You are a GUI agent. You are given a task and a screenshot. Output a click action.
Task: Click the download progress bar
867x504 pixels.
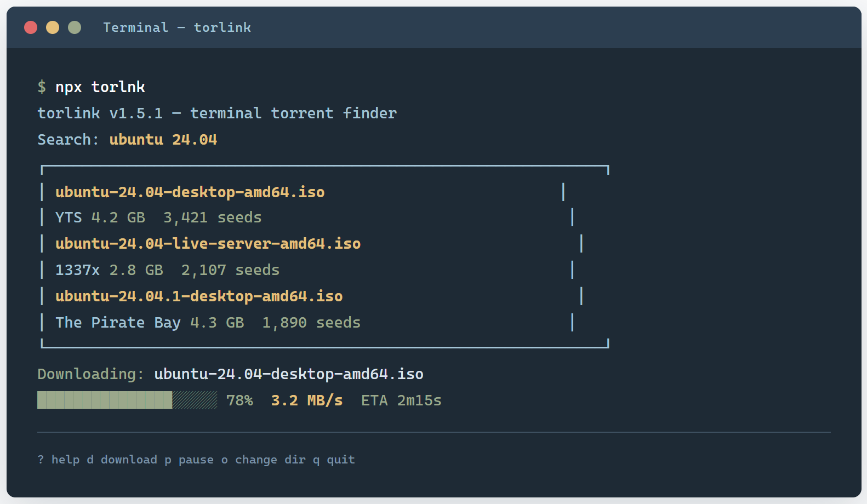[127, 400]
